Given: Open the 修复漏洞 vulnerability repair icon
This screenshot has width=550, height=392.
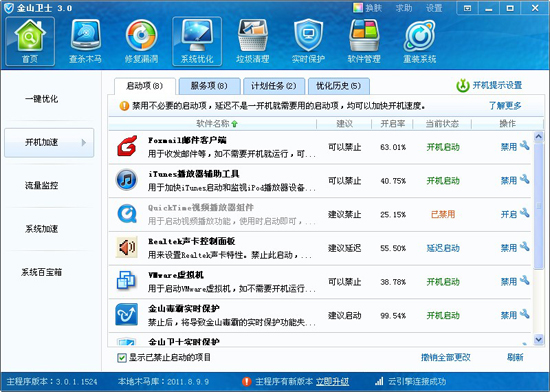Looking at the screenshot, I should pyautogui.click(x=141, y=41).
